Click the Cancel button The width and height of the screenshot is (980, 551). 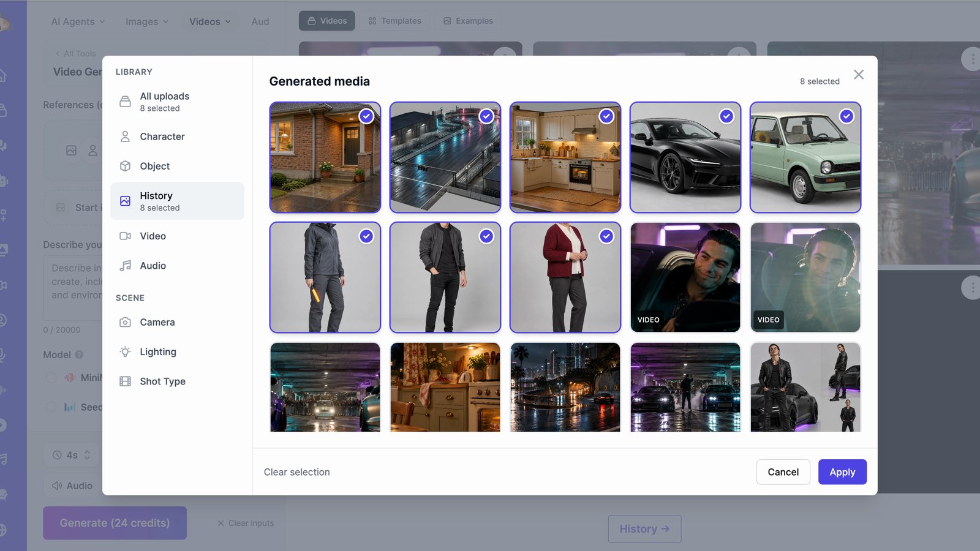pos(783,472)
